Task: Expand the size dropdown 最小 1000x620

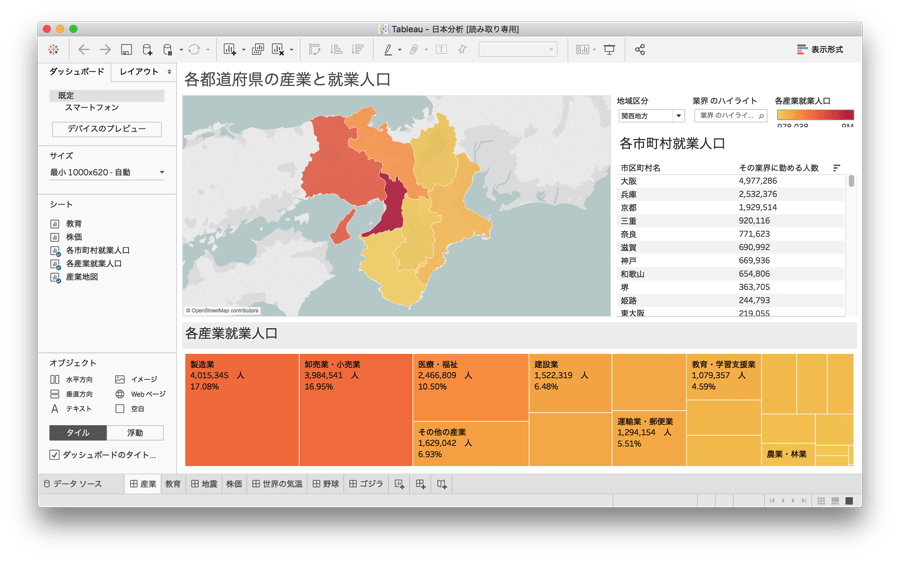Action: coord(107,173)
